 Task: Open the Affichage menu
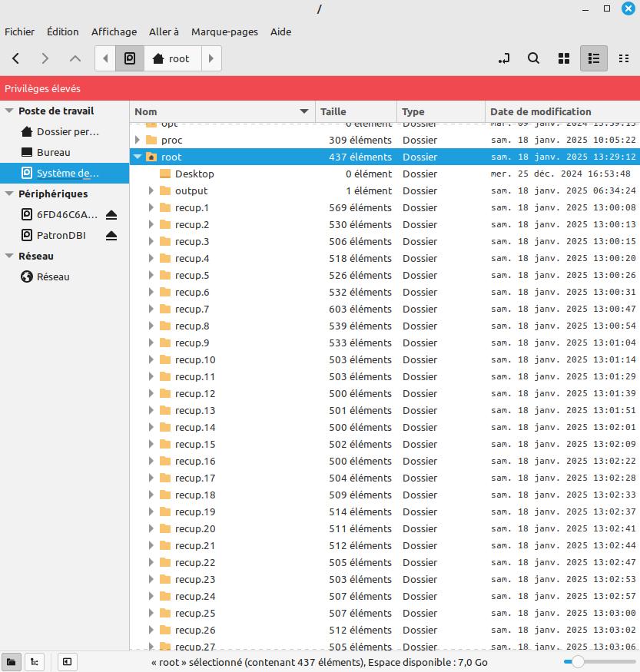point(114,31)
